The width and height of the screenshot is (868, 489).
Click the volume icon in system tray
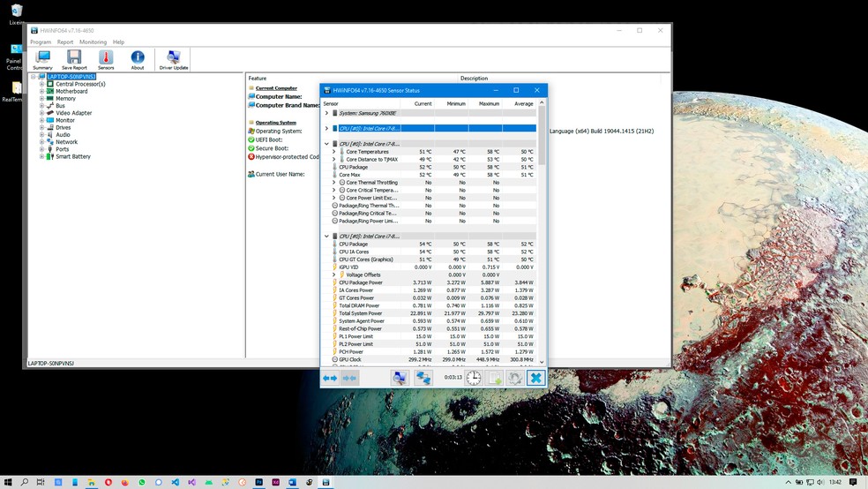tap(819, 482)
